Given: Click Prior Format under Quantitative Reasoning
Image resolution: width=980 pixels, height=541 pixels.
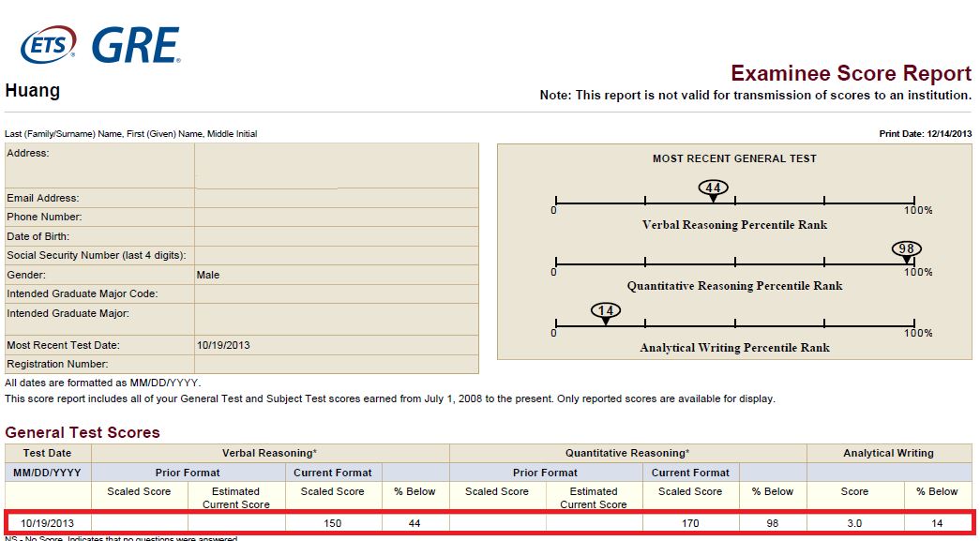Looking at the screenshot, I should tap(545, 473).
